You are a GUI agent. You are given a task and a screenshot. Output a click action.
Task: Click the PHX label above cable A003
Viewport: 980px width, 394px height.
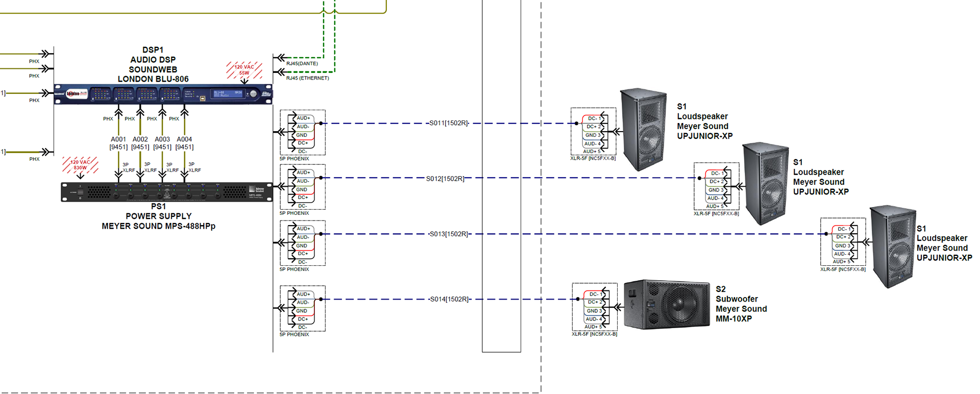[x=152, y=119]
